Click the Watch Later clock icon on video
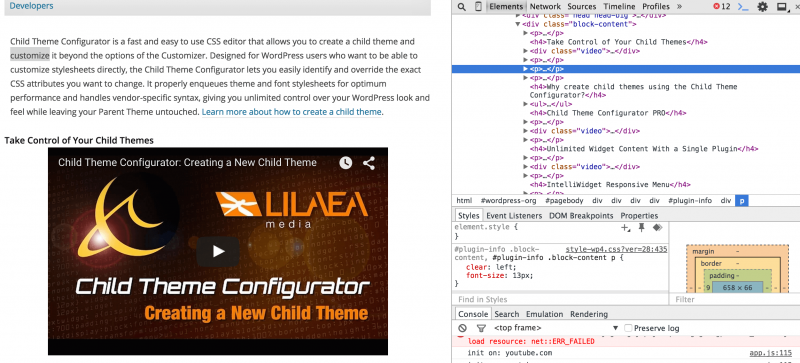This screenshot has height=363, width=800. click(345, 163)
